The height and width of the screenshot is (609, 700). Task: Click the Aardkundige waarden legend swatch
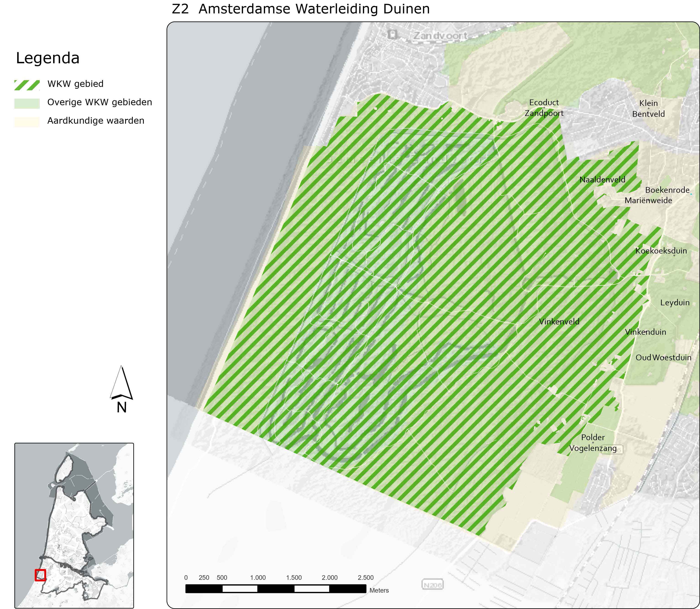27,122
